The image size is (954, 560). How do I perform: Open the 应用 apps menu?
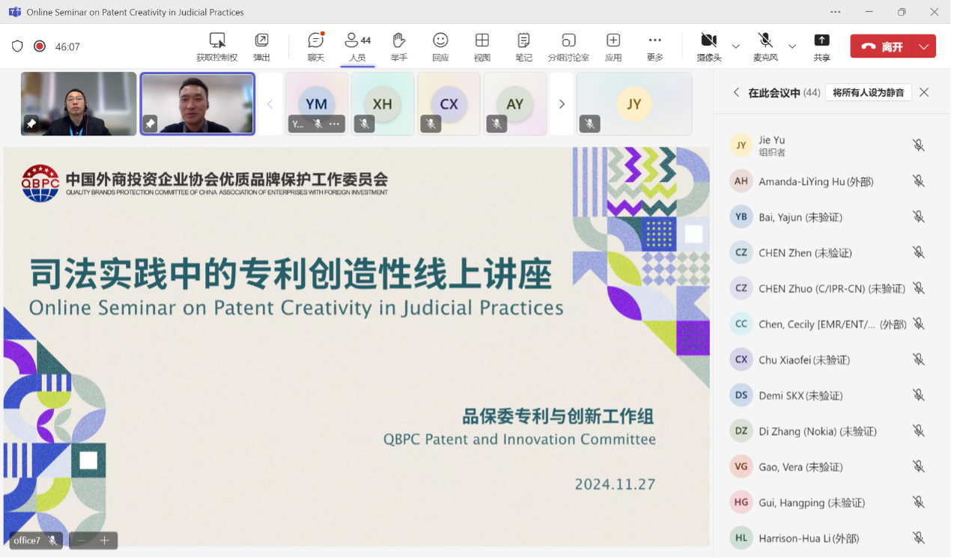pyautogui.click(x=613, y=46)
